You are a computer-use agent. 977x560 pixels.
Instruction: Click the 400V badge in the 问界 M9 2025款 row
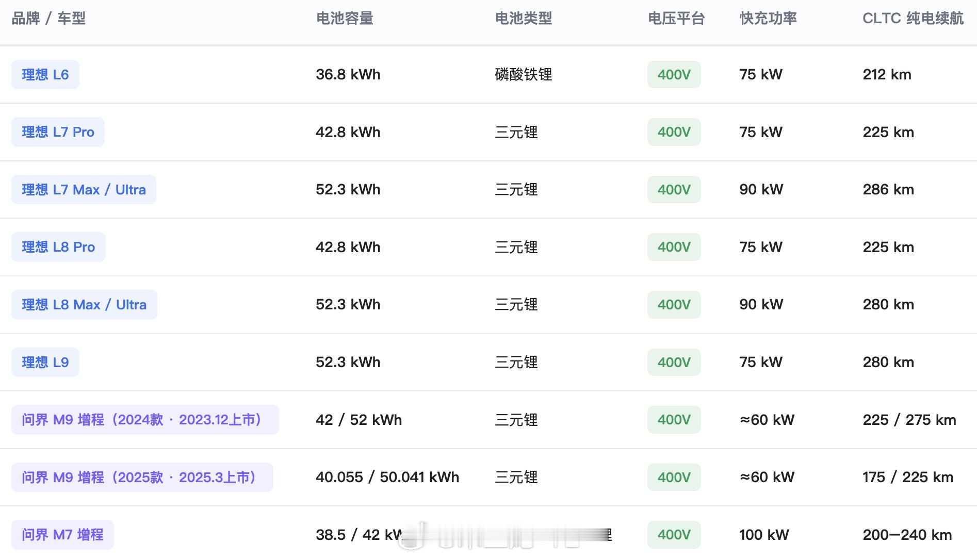(x=674, y=477)
